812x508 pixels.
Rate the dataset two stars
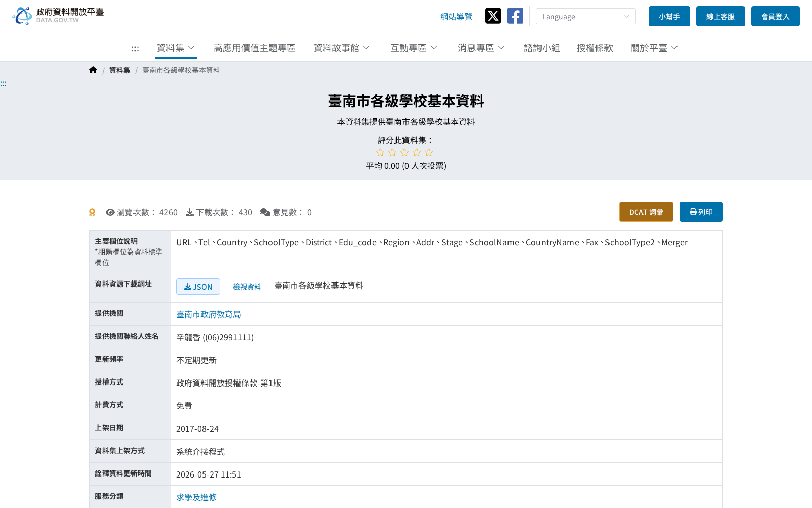click(x=392, y=152)
